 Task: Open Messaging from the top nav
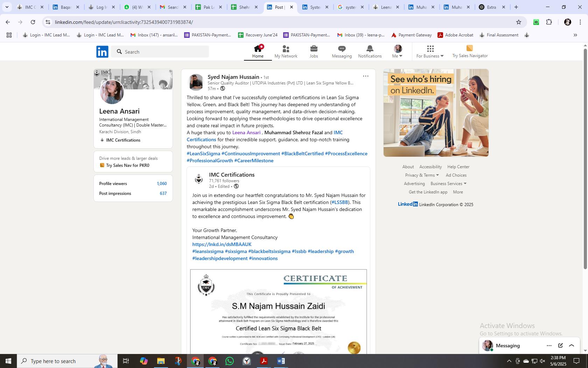342,52
